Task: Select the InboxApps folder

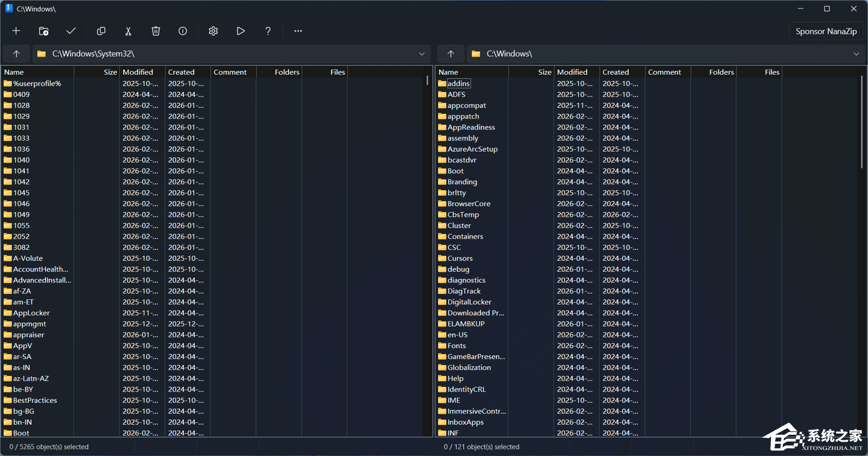Action: click(465, 422)
